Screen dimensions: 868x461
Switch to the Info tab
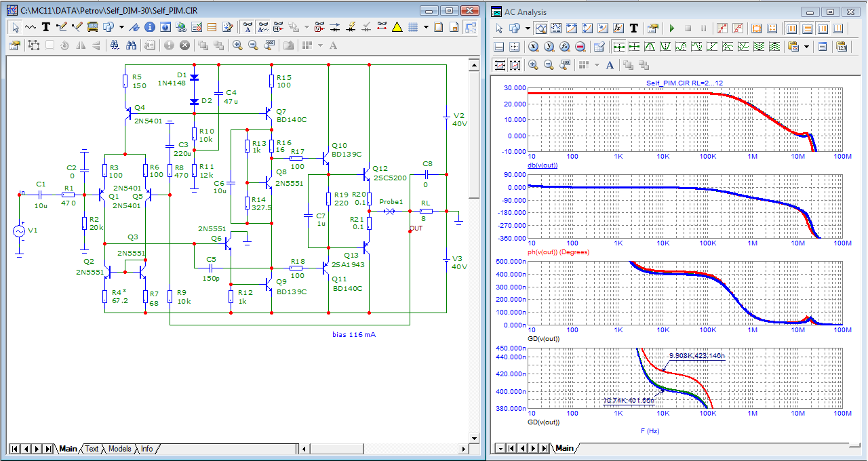pyautogui.click(x=146, y=449)
